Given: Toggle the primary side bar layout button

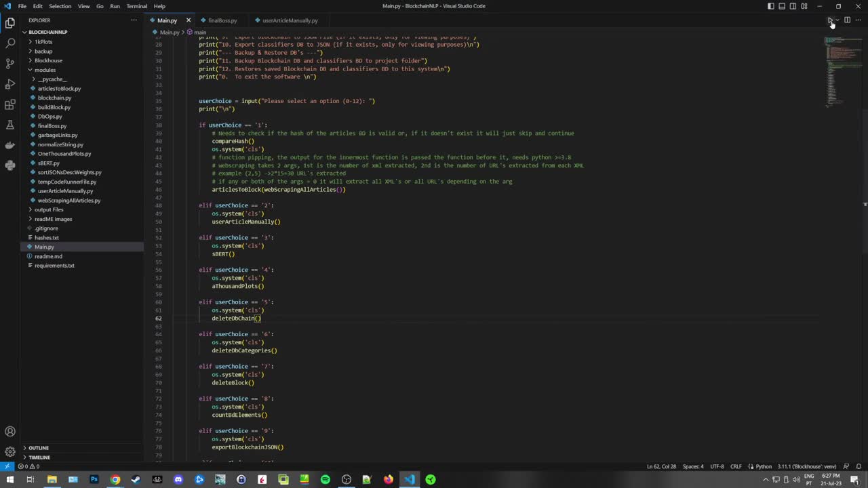Looking at the screenshot, I should tap(770, 6).
